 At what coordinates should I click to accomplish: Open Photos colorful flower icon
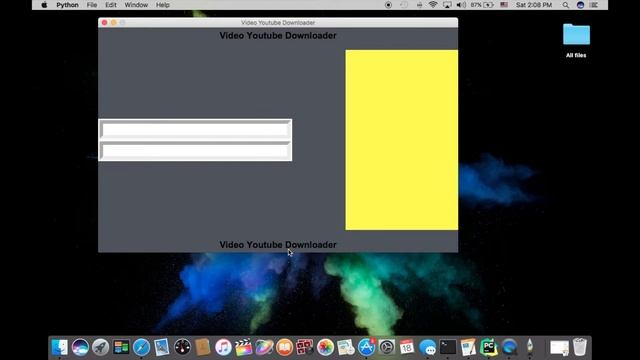point(325,347)
